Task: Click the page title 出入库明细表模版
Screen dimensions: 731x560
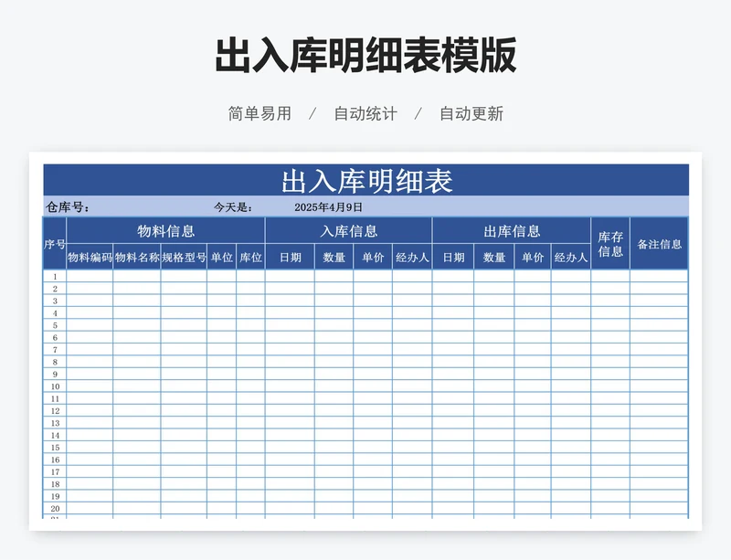Action: coord(365,55)
